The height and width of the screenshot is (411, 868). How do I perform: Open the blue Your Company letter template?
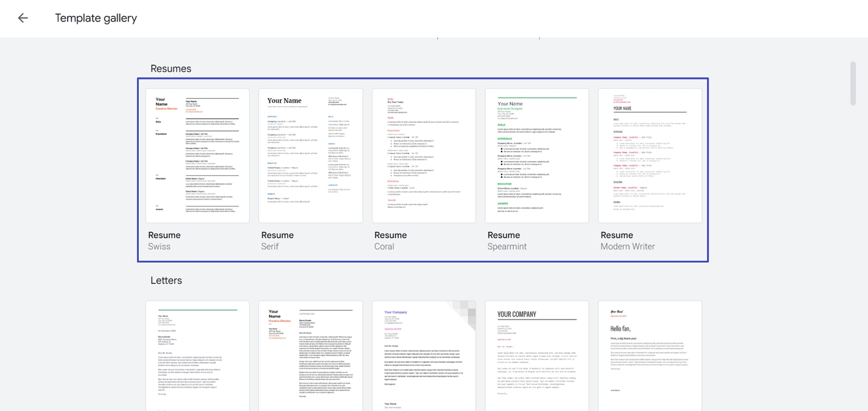pyautogui.click(x=424, y=354)
